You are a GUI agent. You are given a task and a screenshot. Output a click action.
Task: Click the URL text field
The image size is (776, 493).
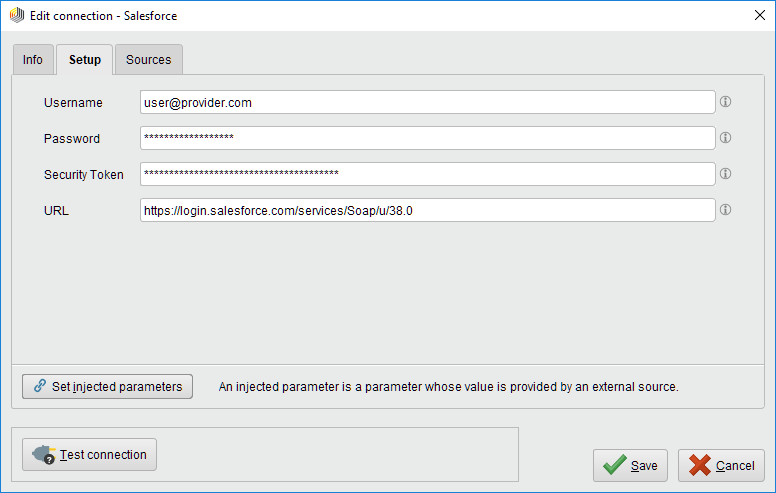427,210
